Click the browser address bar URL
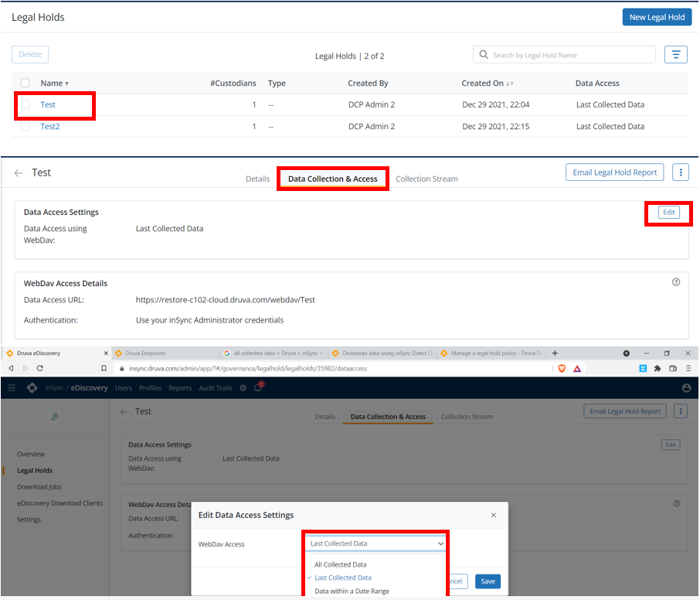The image size is (700, 600). (x=248, y=369)
